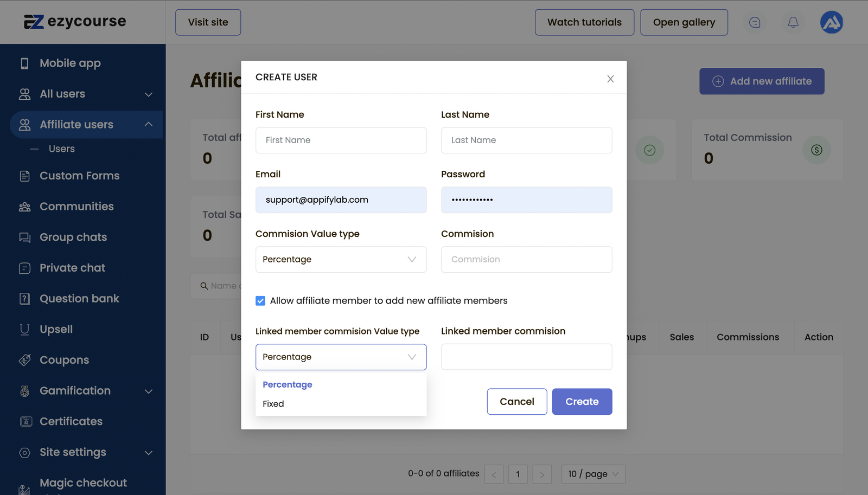Close the Create User dialog
This screenshot has width=868, height=495.
click(610, 79)
